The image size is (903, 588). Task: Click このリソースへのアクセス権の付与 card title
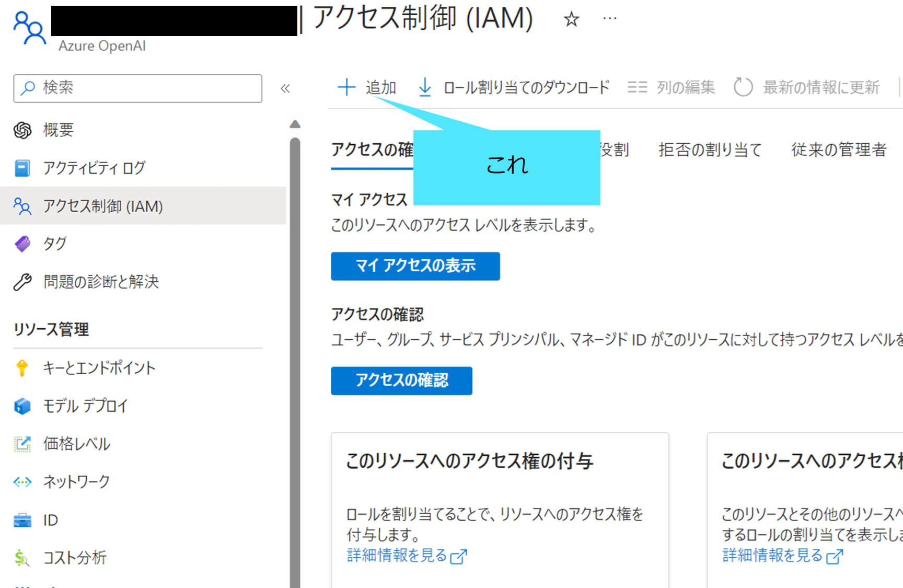click(x=469, y=462)
